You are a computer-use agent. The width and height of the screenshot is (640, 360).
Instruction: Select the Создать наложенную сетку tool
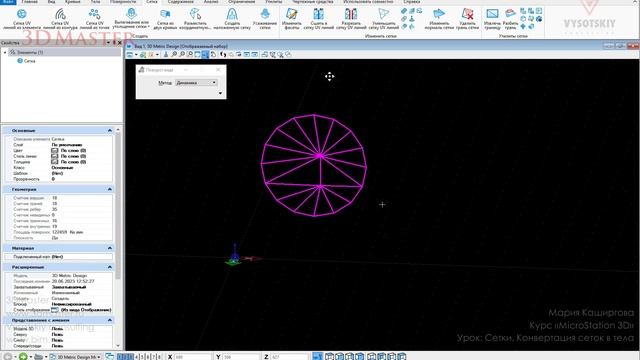tap(232, 19)
